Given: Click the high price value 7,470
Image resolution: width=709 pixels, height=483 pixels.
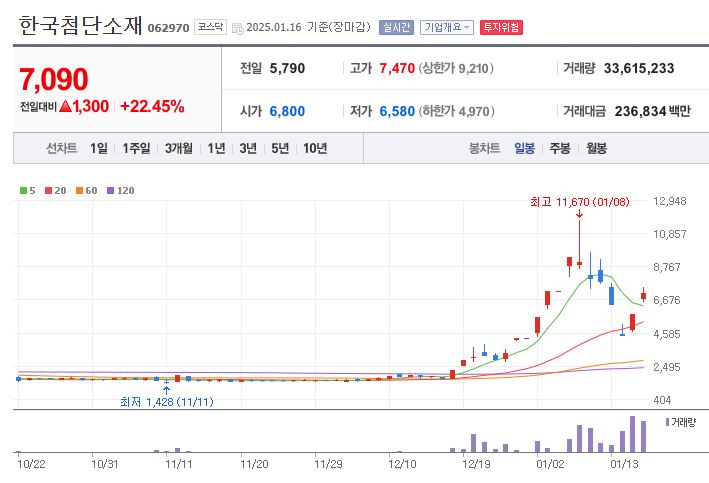Looking at the screenshot, I should 397,69.
